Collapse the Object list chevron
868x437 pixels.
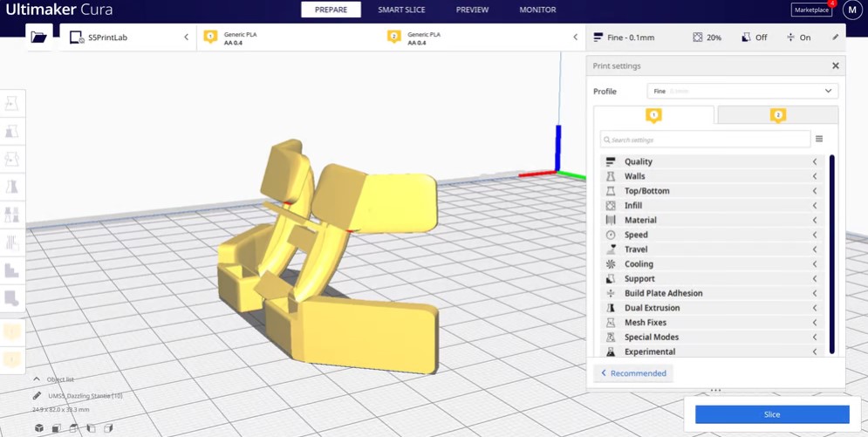(38, 379)
